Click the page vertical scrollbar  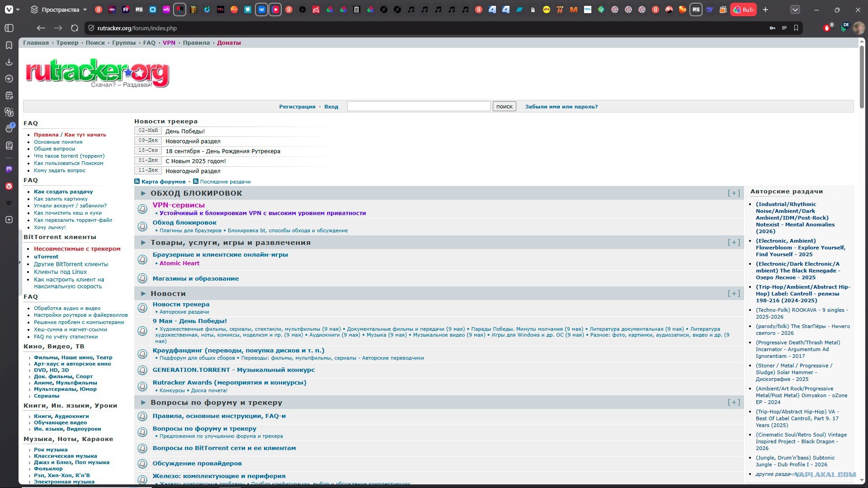click(x=862, y=77)
